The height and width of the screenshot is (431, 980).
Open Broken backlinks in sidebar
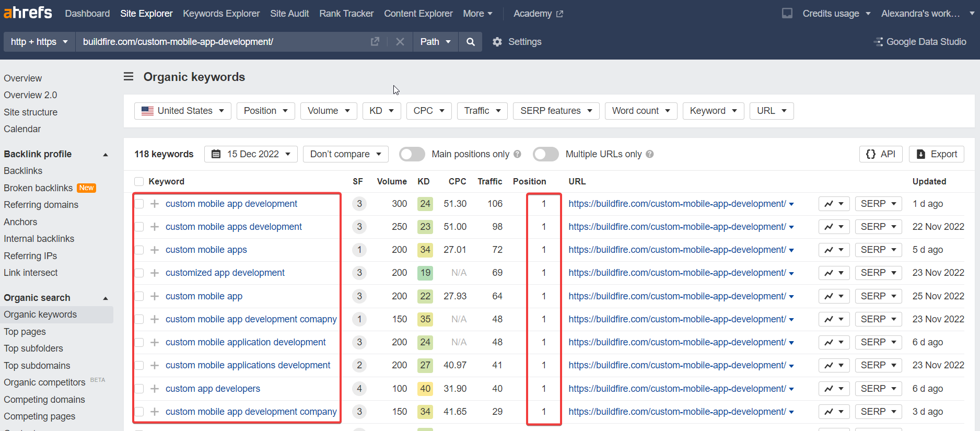38,188
